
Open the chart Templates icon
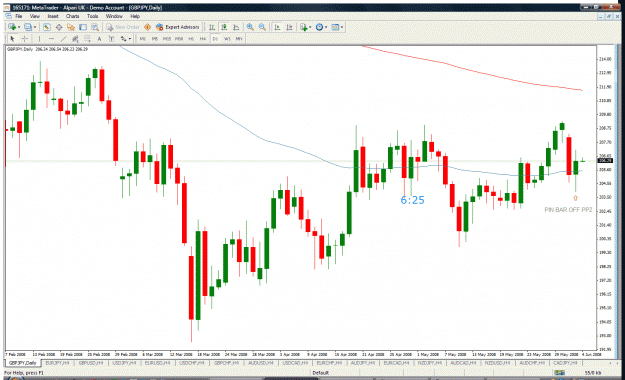tap(335, 27)
